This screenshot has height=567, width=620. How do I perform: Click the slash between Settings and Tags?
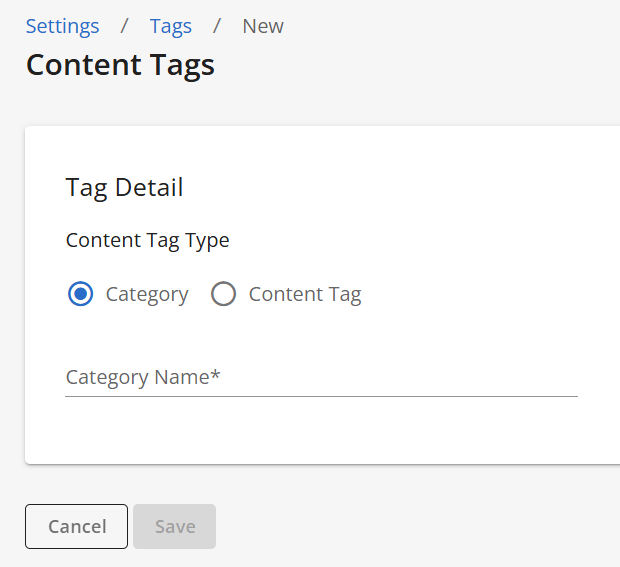pyautogui.click(x=125, y=26)
